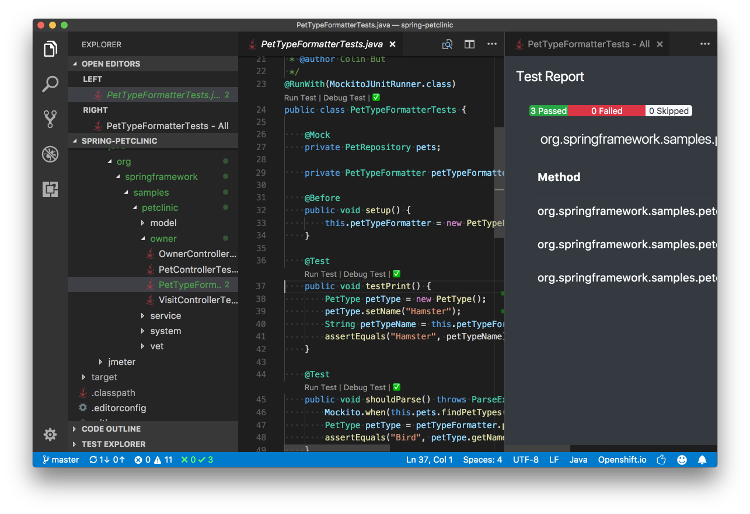Change file encoding via UTF-8
The width and height of the screenshot is (750, 514).
(x=526, y=459)
